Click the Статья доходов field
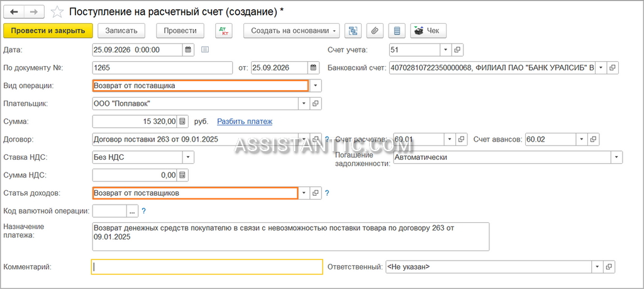Screen dimensions: 644x289 tap(196, 193)
